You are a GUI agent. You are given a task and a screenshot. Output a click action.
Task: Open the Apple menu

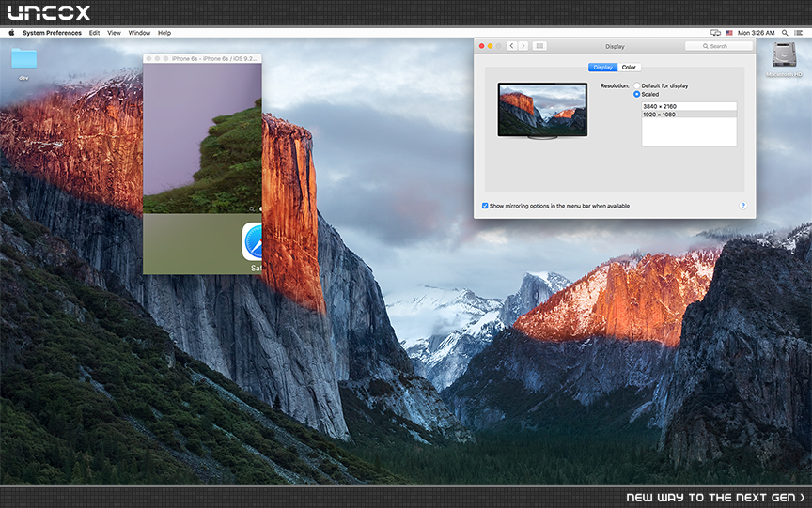coord(11,33)
